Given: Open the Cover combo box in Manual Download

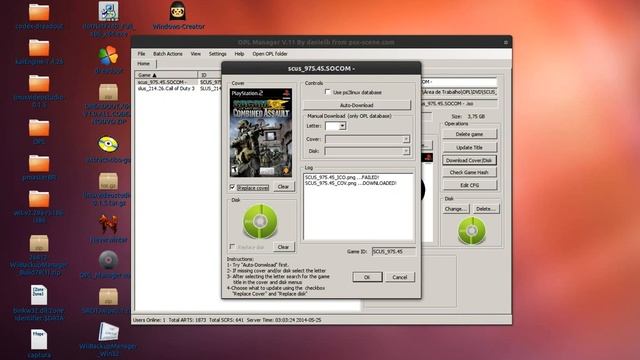Looking at the screenshot, I should (367, 139).
